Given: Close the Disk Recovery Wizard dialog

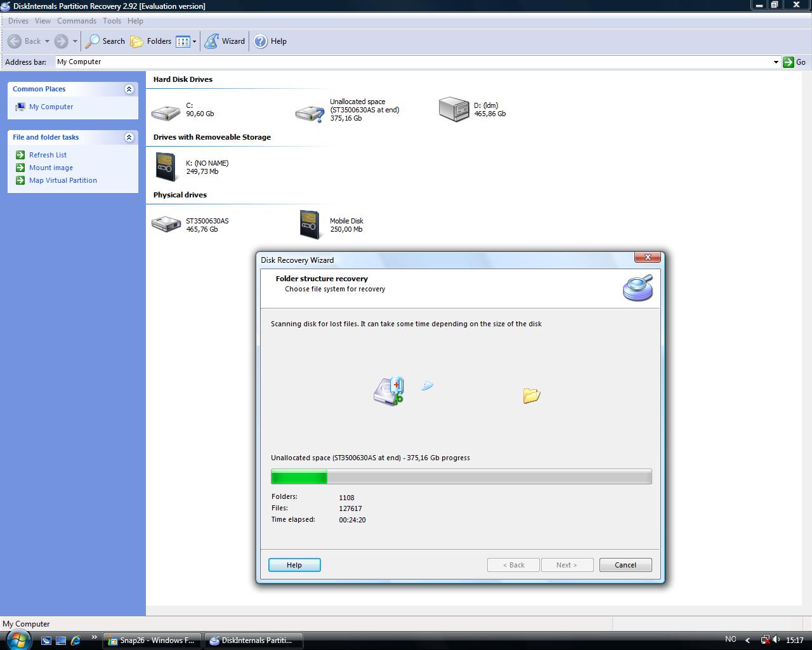Looking at the screenshot, I should 648,257.
